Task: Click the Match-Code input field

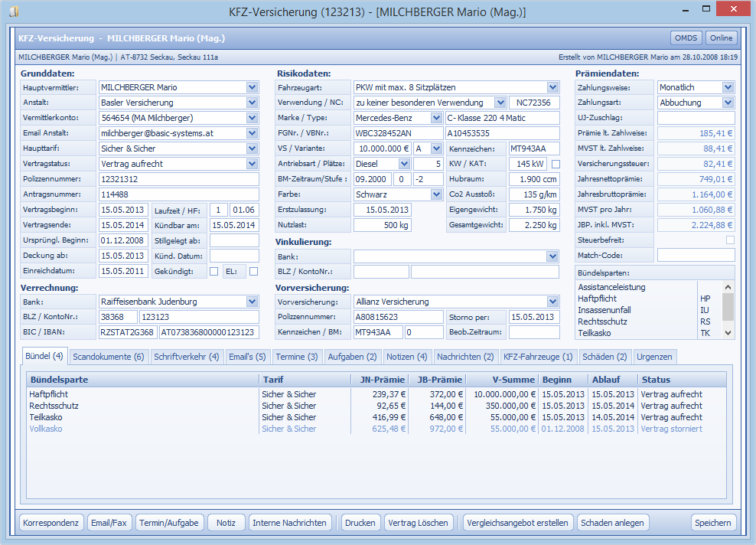Action: [x=696, y=255]
